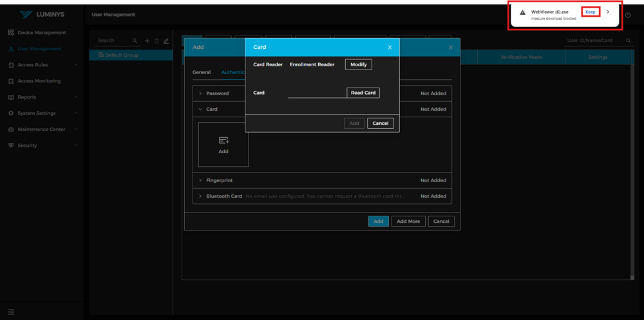Screen dimensions: 644x320
Task: Click the group search magnifier icon
Action: pos(135,41)
